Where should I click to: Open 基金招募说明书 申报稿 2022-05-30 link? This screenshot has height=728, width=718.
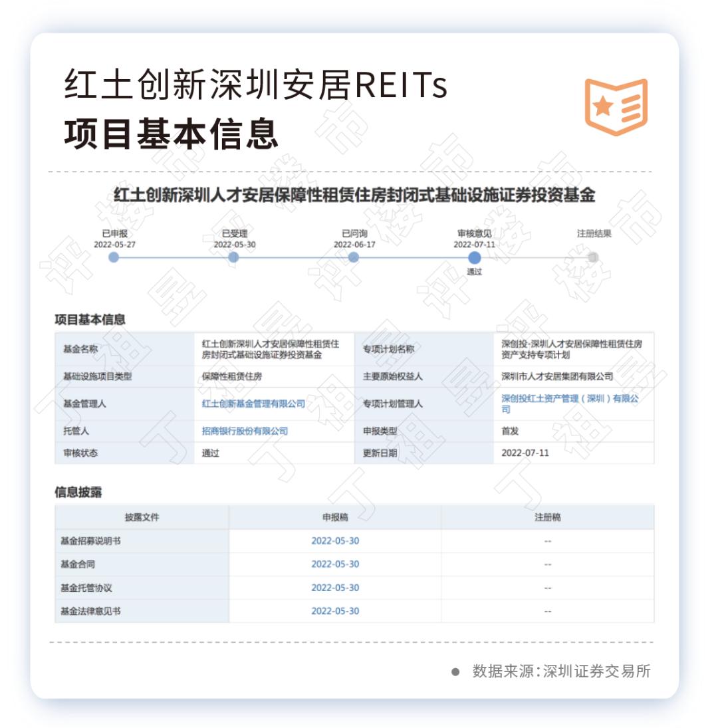coord(335,541)
